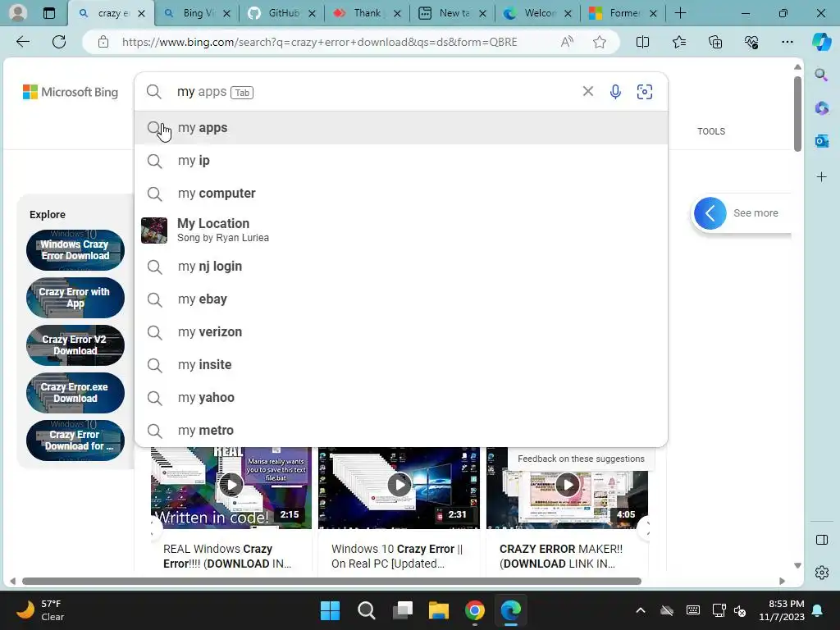Play the 2:31 Windows 10 Crazy Error video
840x630 pixels.
pyautogui.click(x=399, y=486)
